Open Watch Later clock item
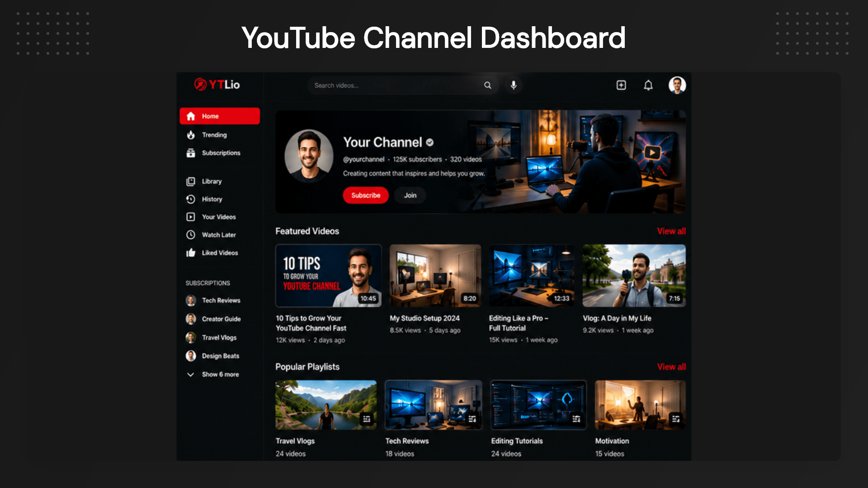The height and width of the screenshot is (488, 868). pos(219,235)
